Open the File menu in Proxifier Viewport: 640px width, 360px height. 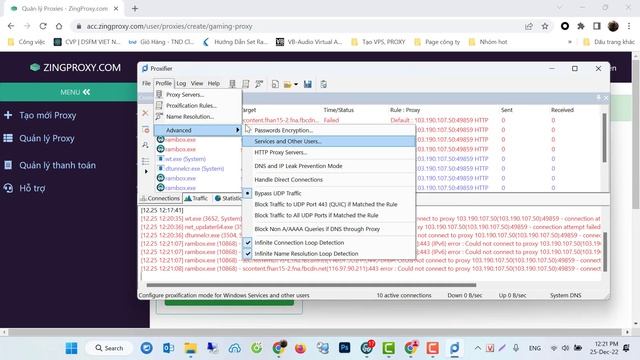pyautogui.click(x=146, y=83)
